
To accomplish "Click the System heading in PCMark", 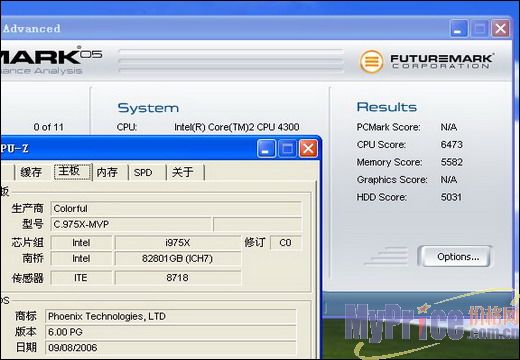I will point(148,108).
